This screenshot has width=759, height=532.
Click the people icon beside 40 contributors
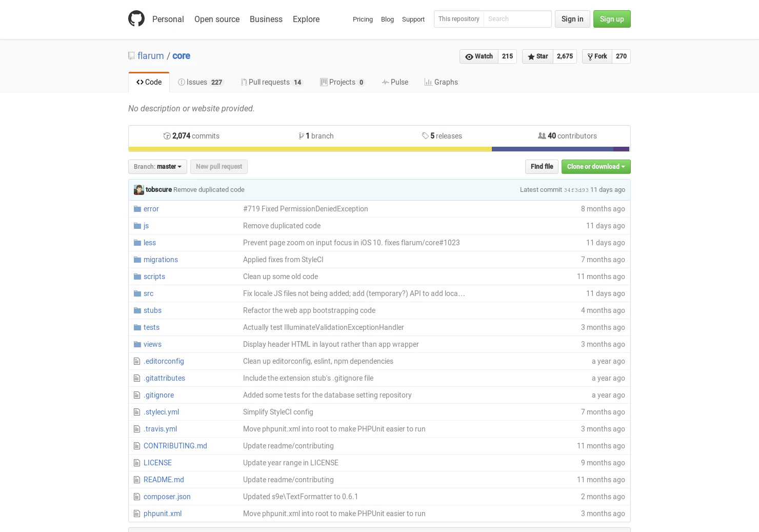coord(542,136)
